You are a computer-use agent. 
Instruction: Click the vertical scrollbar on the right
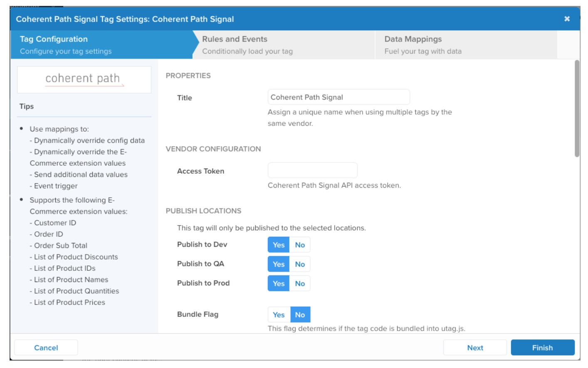pos(577,109)
